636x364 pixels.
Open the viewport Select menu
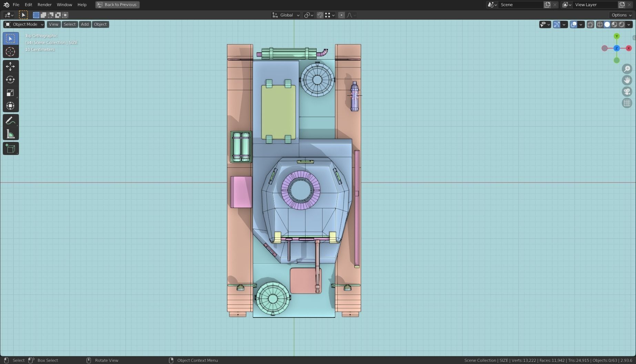click(x=70, y=24)
